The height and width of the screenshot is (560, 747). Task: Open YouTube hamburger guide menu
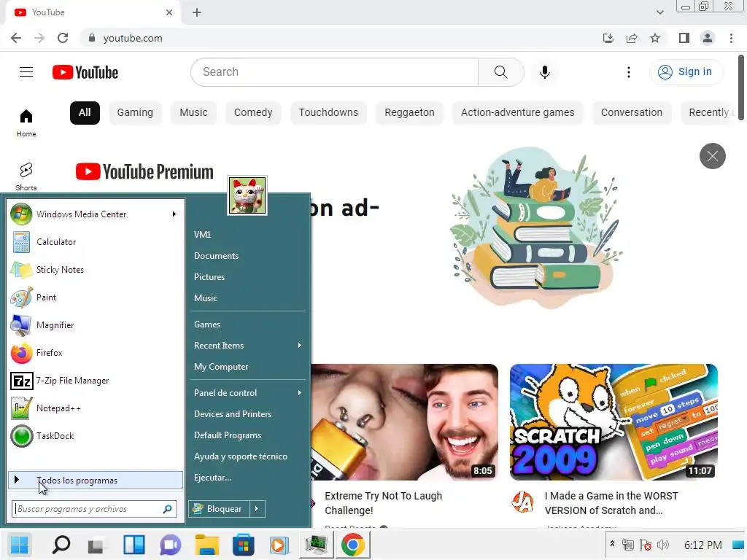26,72
